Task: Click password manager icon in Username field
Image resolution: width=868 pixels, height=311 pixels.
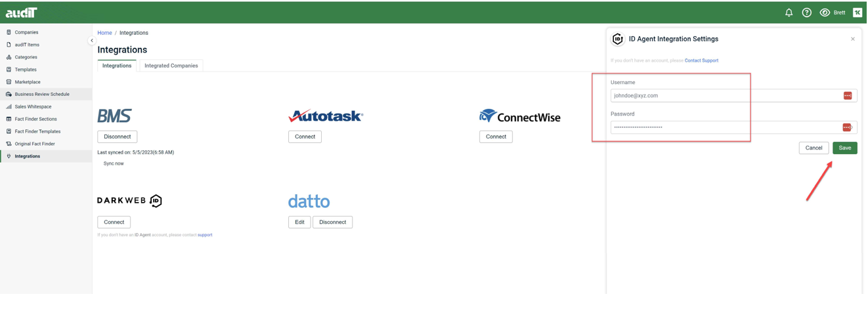Action: [848, 96]
